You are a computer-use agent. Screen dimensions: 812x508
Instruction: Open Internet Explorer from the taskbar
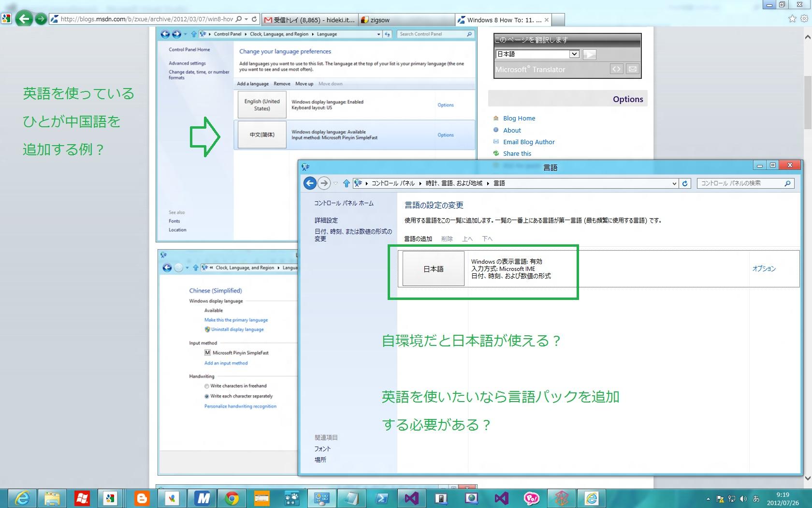(x=22, y=498)
